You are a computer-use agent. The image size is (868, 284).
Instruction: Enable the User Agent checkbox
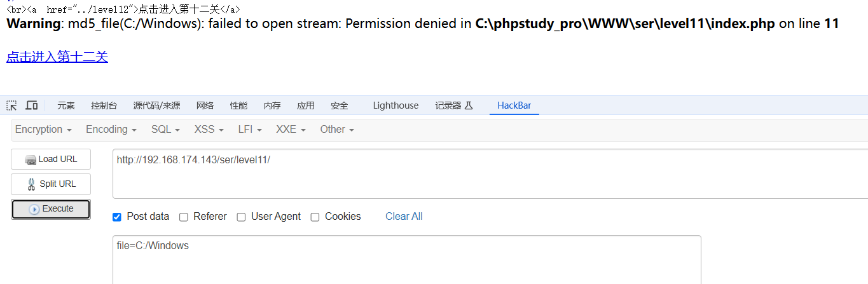(242, 217)
